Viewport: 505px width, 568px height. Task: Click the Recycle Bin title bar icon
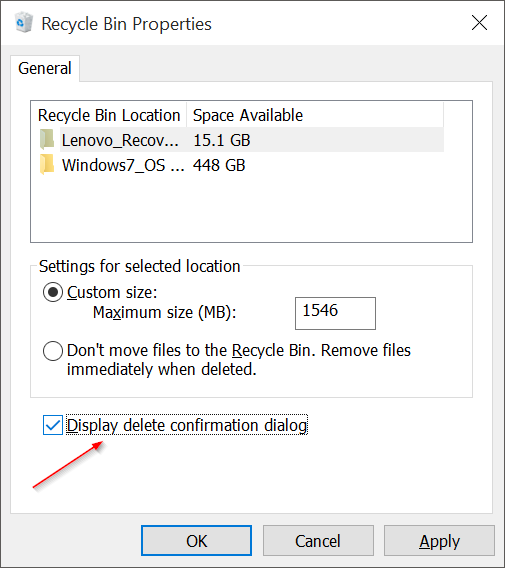tap(24, 22)
